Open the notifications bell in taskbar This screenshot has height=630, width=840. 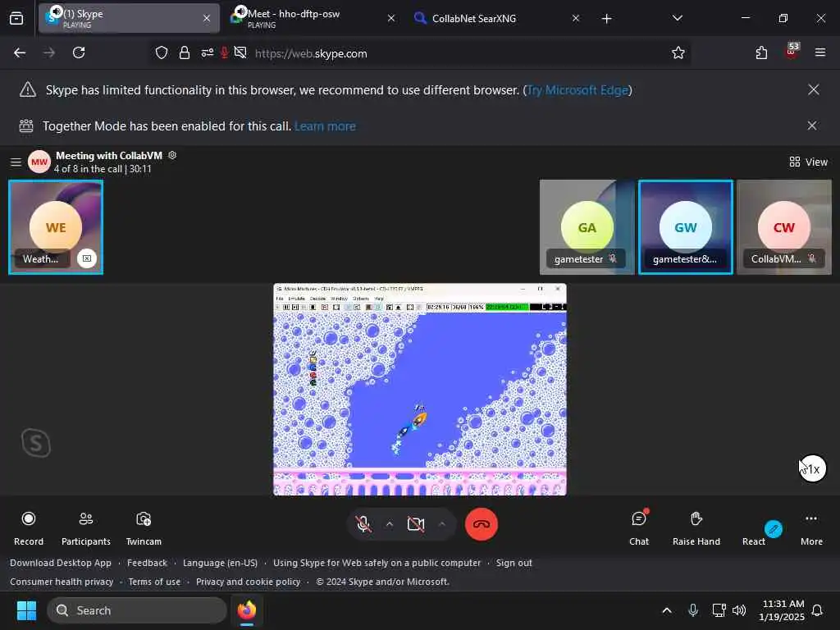tap(818, 610)
